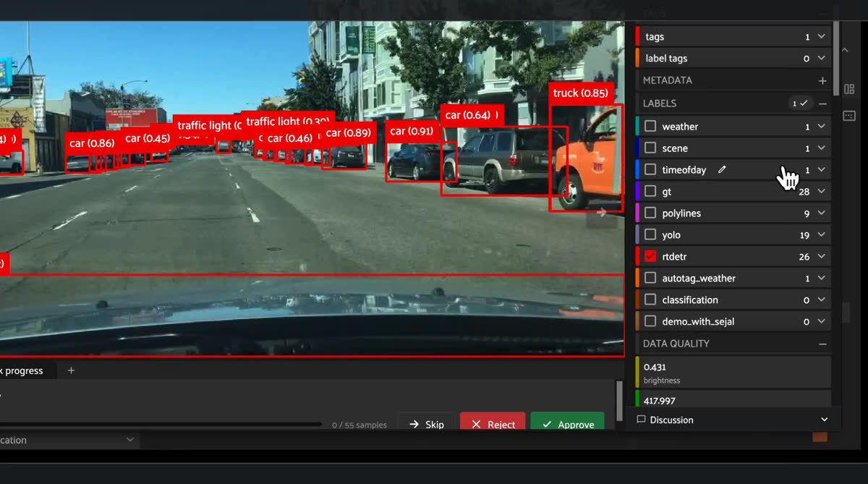Expand the tags row chevron

click(x=822, y=36)
